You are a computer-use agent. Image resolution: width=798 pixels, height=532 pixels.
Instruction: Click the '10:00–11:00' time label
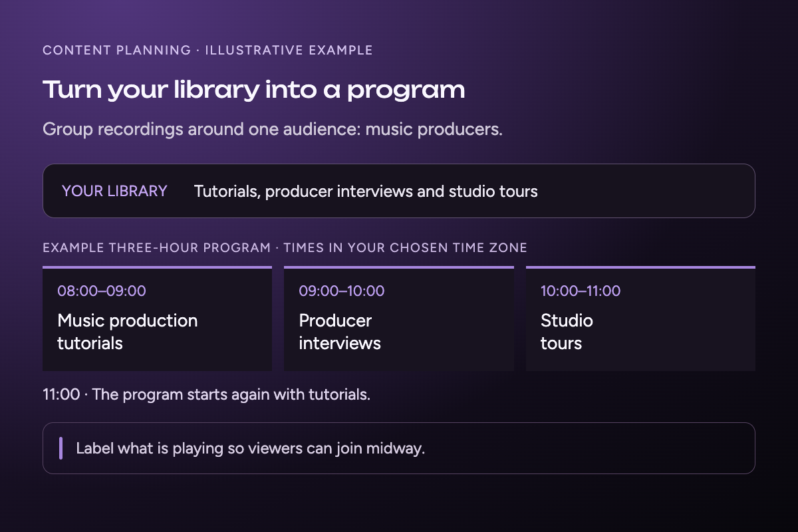pyautogui.click(x=581, y=291)
